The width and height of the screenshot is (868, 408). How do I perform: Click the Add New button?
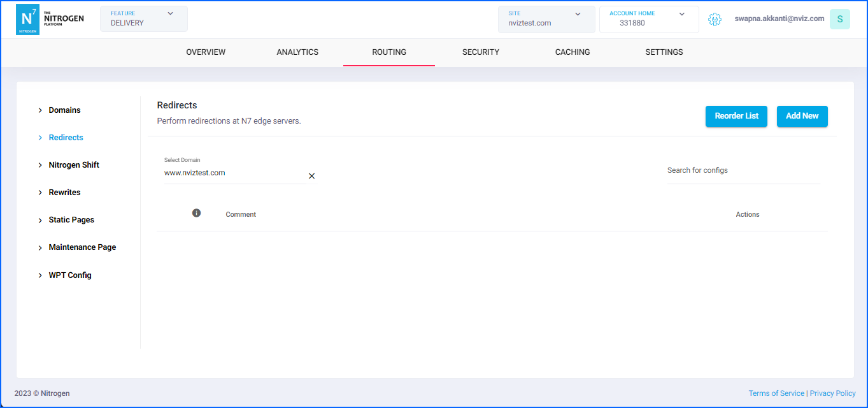tap(802, 116)
